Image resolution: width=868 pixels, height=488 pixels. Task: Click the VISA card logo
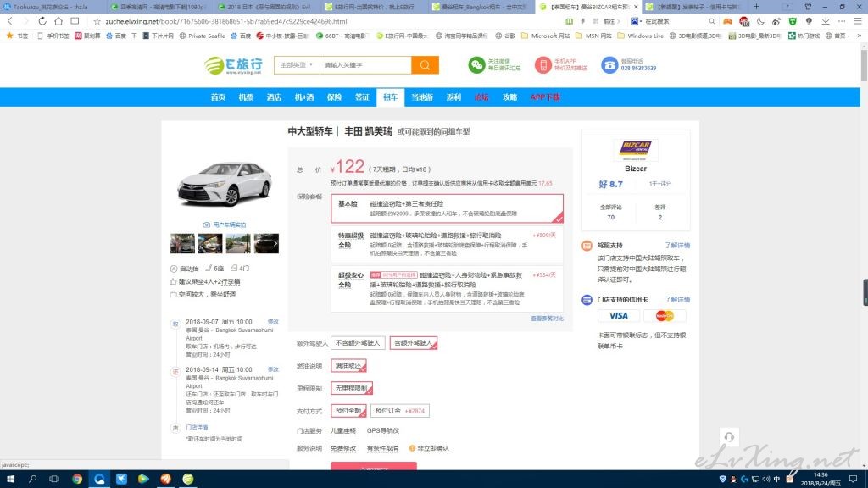coord(618,315)
